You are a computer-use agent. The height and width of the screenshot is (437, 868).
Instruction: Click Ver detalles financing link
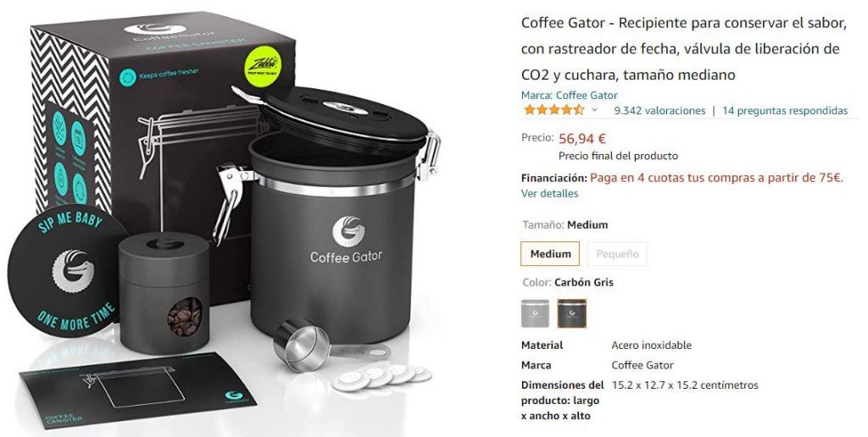(549, 194)
